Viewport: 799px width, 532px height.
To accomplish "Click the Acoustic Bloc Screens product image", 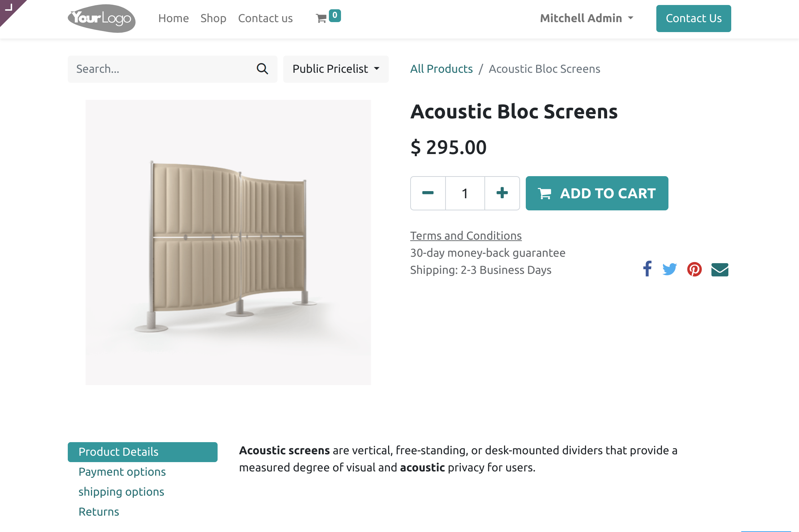I will pyautogui.click(x=228, y=242).
